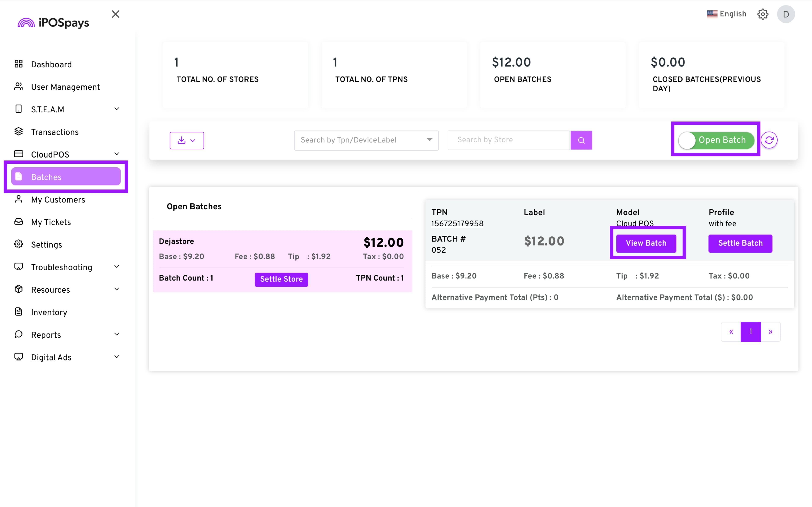
Task: Click the Inventory document icon
Action: 19,312
